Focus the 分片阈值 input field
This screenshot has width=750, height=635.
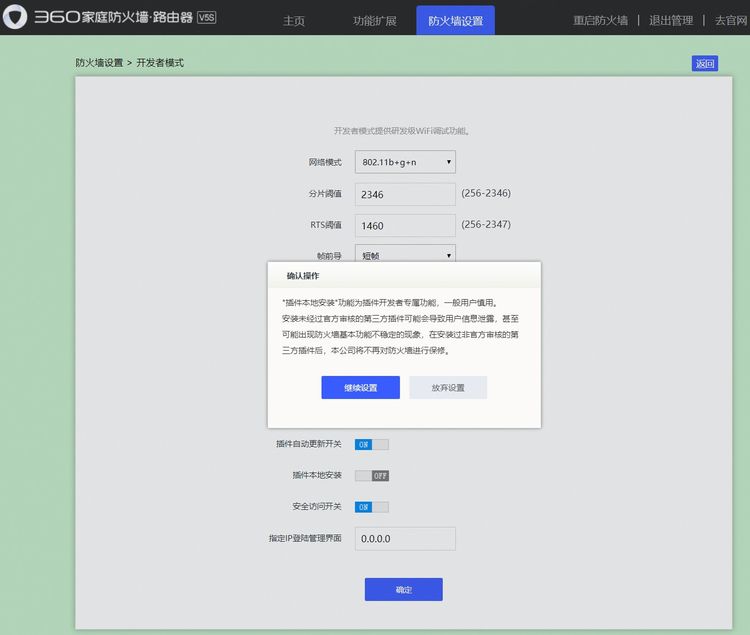tap(405, 194)
